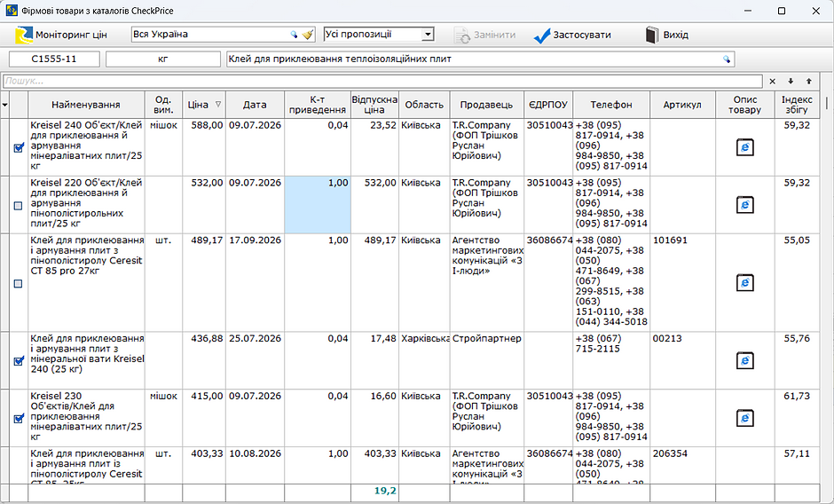This screenshot has height=504, width=834.
Task: Sort by Продавець column header
Action: coord(487,105)
